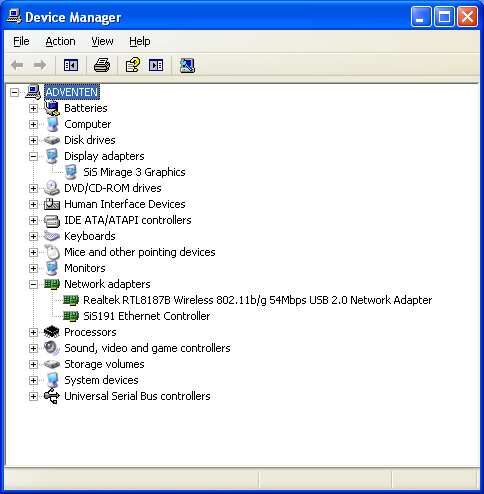This screenshot has height=494, width=484.
Task: Select the Human Interface Devices item
Action: coord(125,204)
